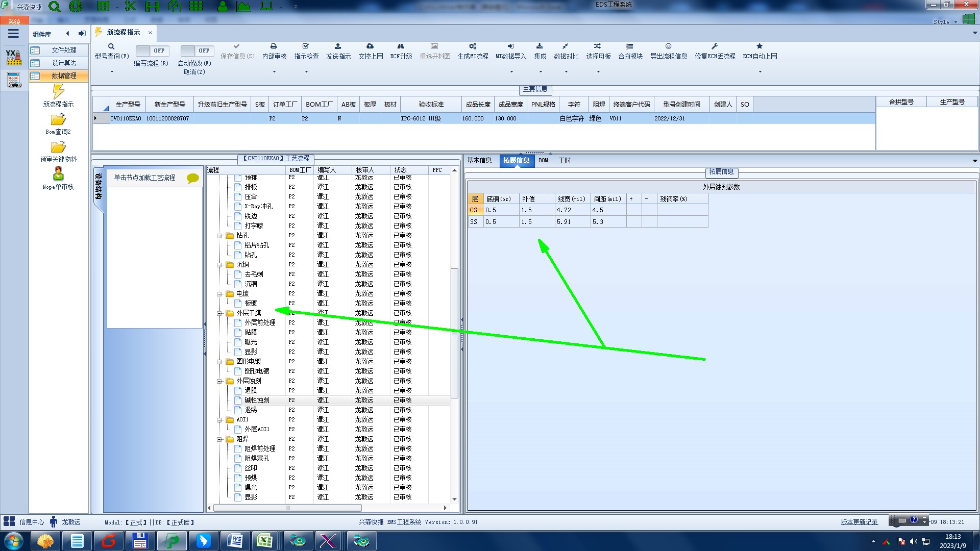Click the yellow speech bubble icon
Viewport: 980px width, 551px height.
[x=193, y=178]
